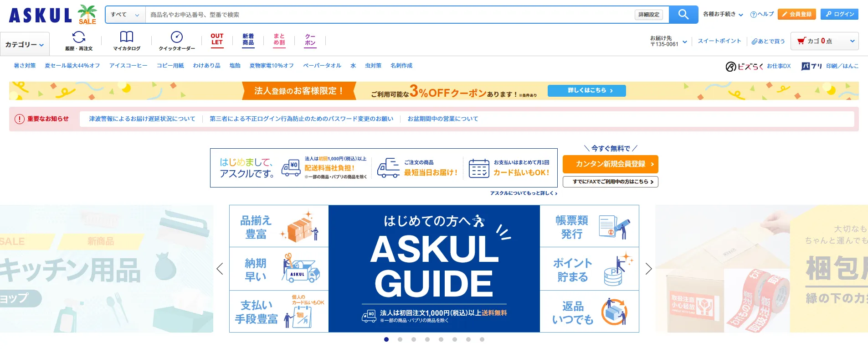The width and height of the screenshot is (868, 349).
Task: Select the third carousel dot
Action: click(414, 339)
